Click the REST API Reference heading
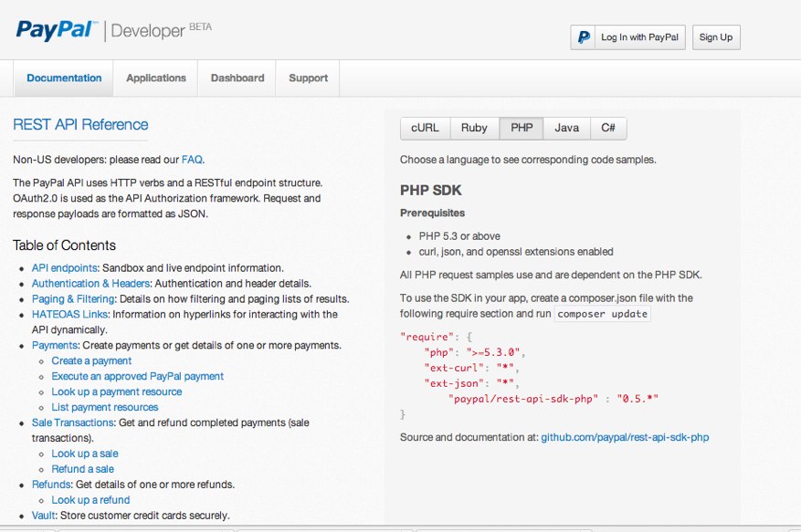 (x=80, y=125)
